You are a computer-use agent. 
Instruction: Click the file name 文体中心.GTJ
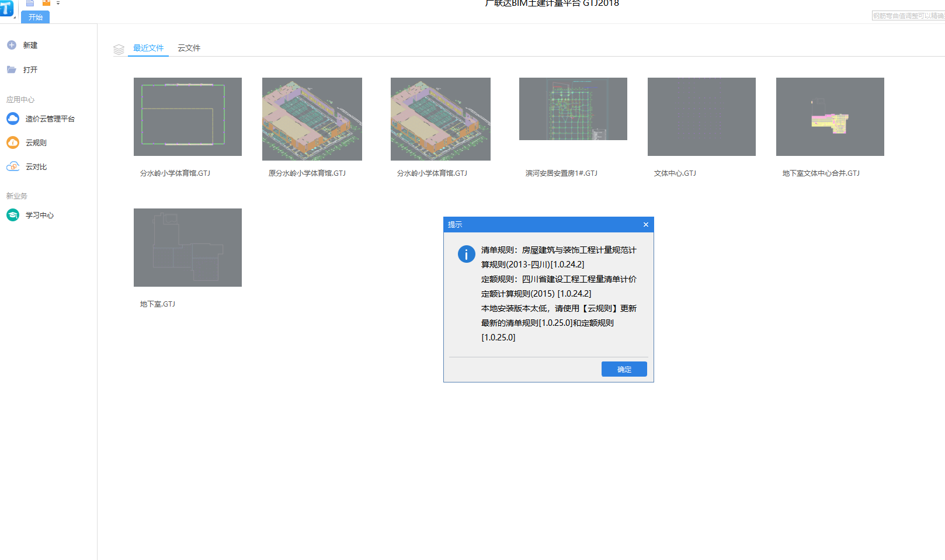[675, 173]
